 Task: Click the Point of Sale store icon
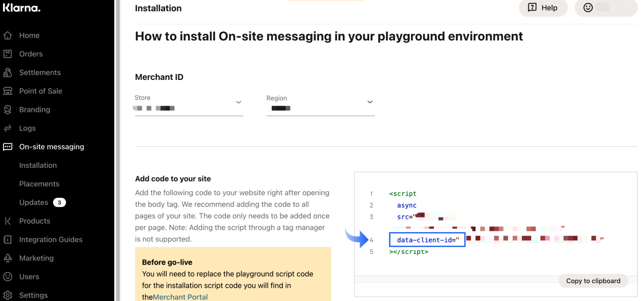[x=8, y=91]
